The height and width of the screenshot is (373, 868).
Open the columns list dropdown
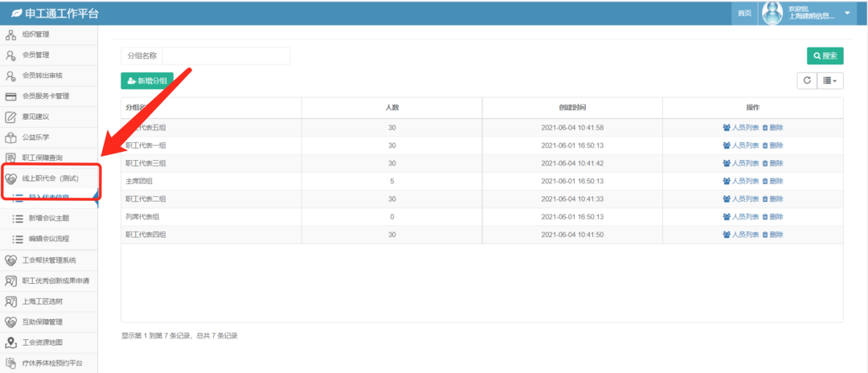tap(830, 80)
